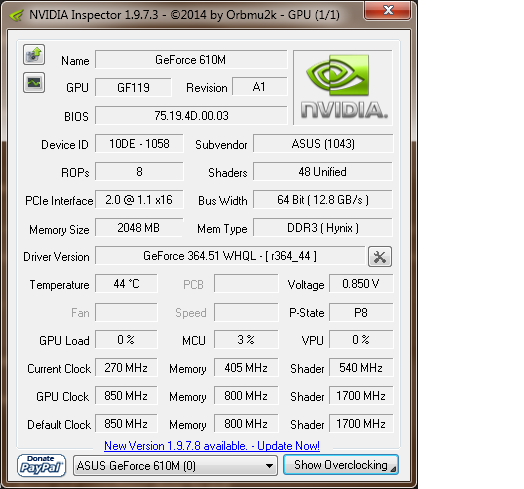Close the NVIDIA Inspector window
Screen dimensions: 524x489
388,10
